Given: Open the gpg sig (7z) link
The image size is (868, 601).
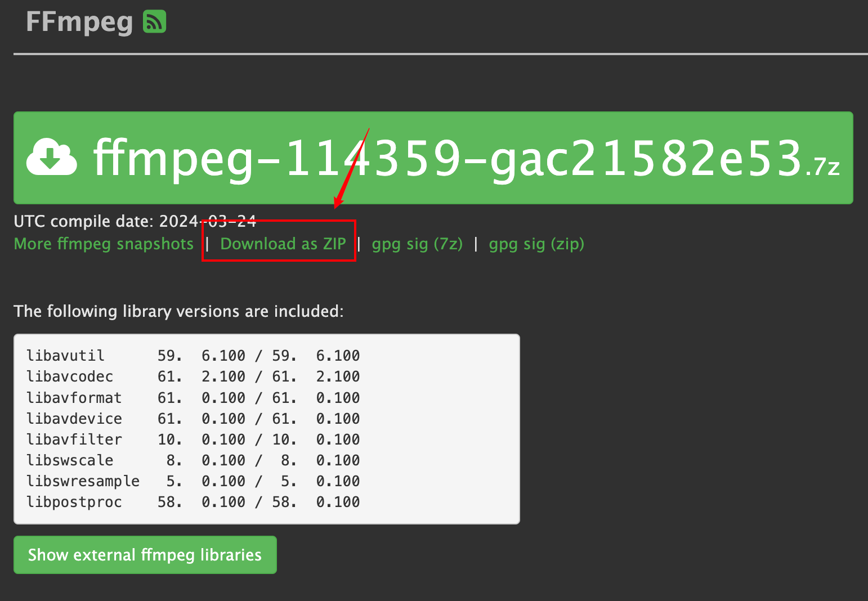Looking at the screenshot, I should click(x=417, y=244).
